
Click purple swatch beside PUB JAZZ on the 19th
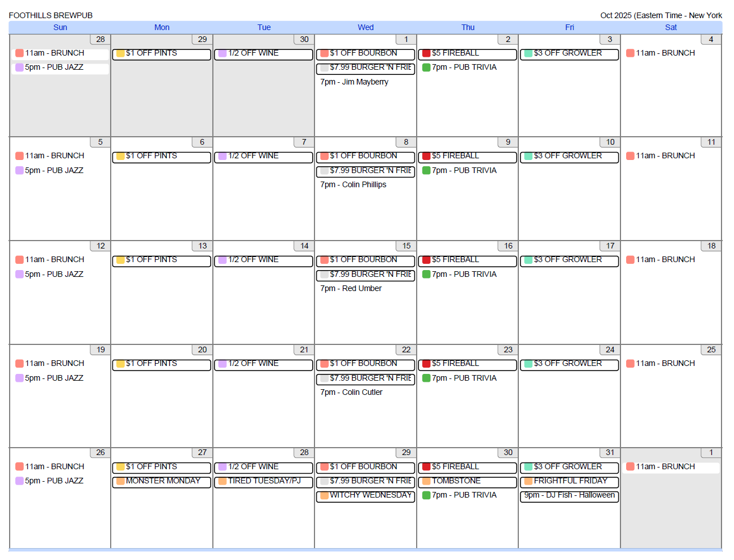pos(19,378)
